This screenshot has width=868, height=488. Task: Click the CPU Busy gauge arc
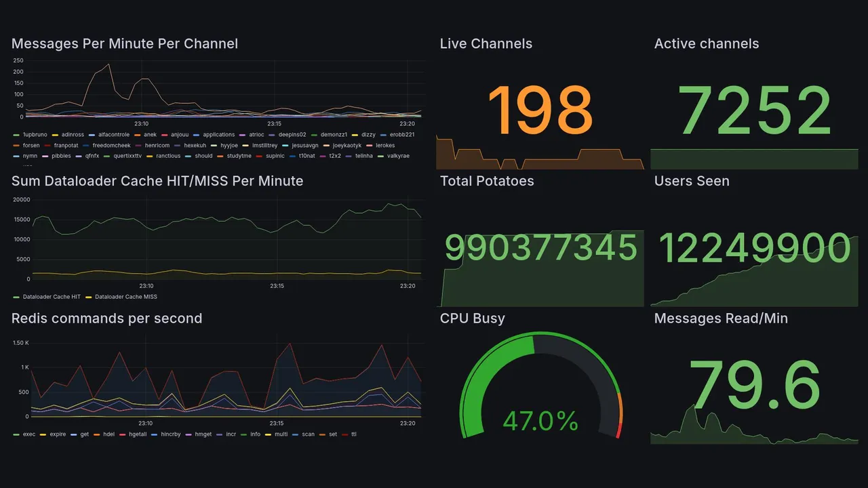541,385
